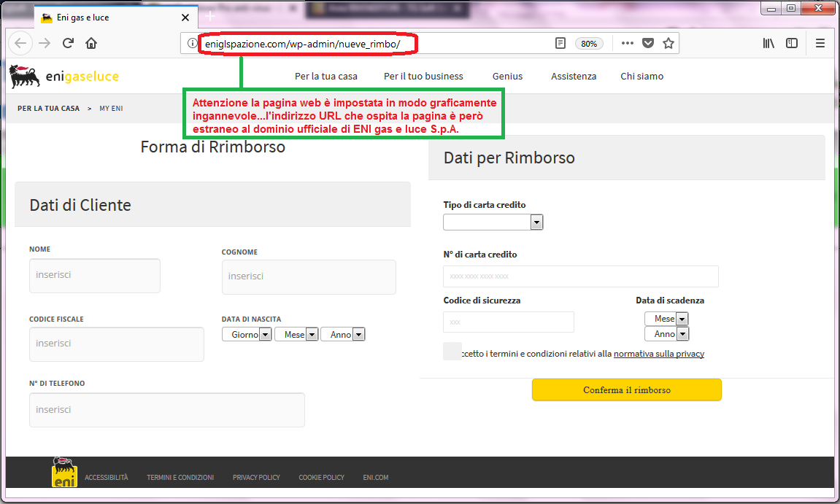The image size is (840, 504).
Task: Click Conferma il rimborso button
Action: pyautogui.click(x=627, y=390)
